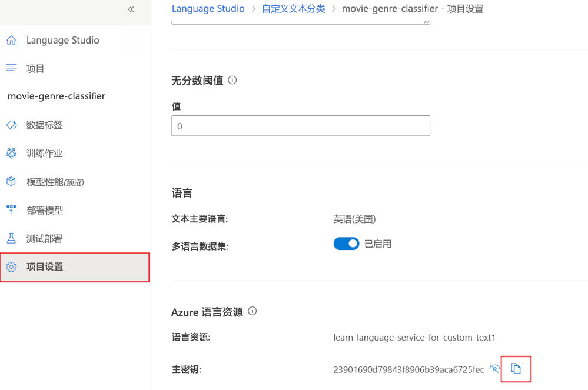
Task: Click the textarea resize handle at top
Action: click(426, 22)
